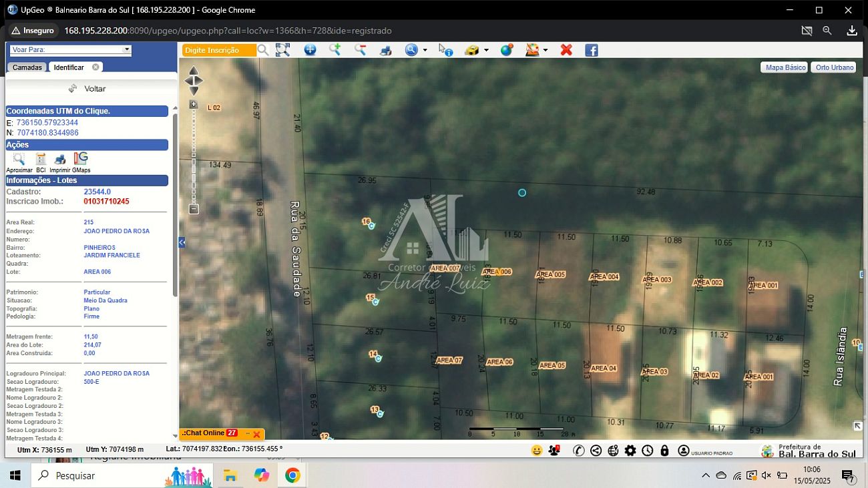Screen dimensions: 868x488
Task: Close the Identificar tab
Action: point(95,67)
